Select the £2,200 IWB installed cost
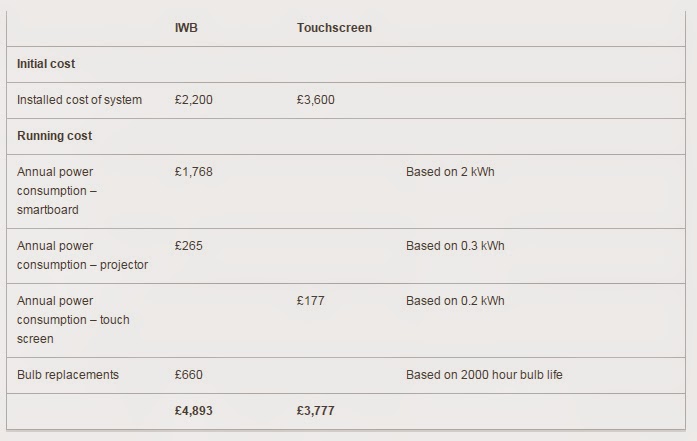The width and height of the screenshot is (697, 441). click(194, 100)
